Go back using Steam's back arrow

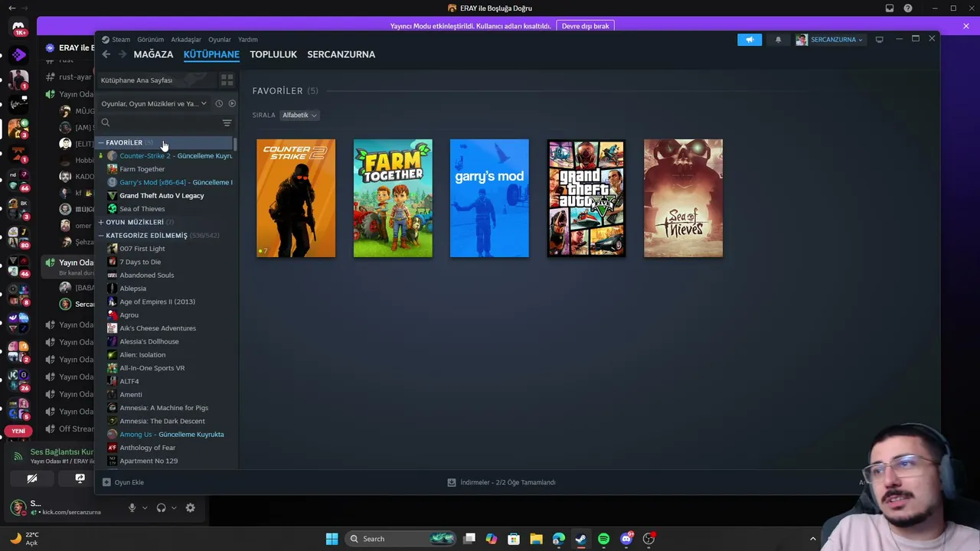point(106,54)
